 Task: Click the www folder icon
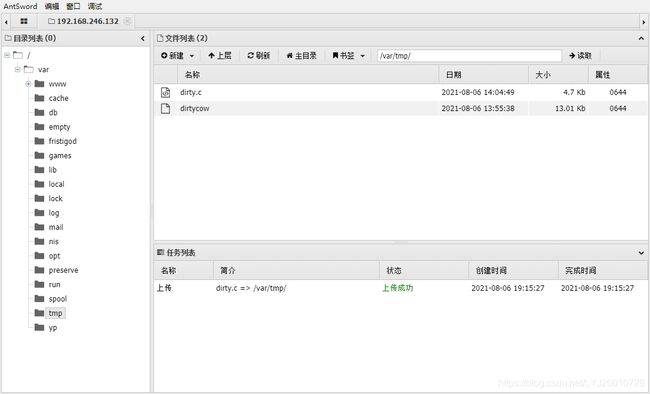[39, 84]
